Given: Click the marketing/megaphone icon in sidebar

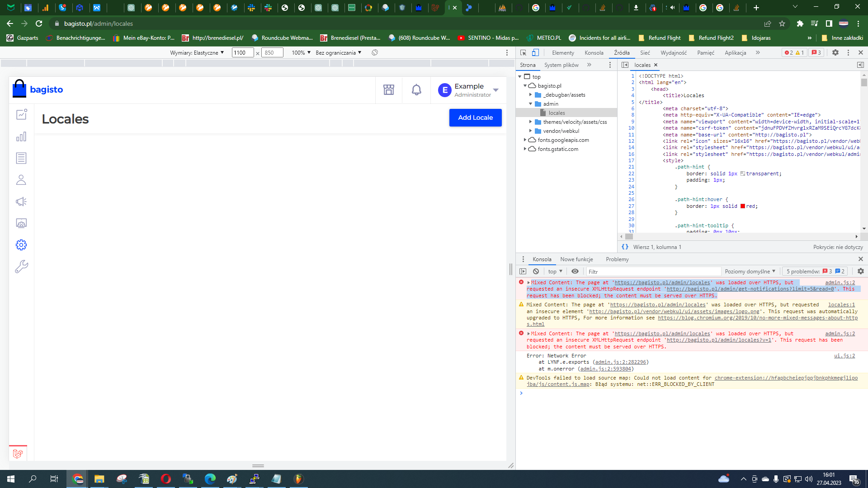Looking at the screenshot, I should (21, 202).
